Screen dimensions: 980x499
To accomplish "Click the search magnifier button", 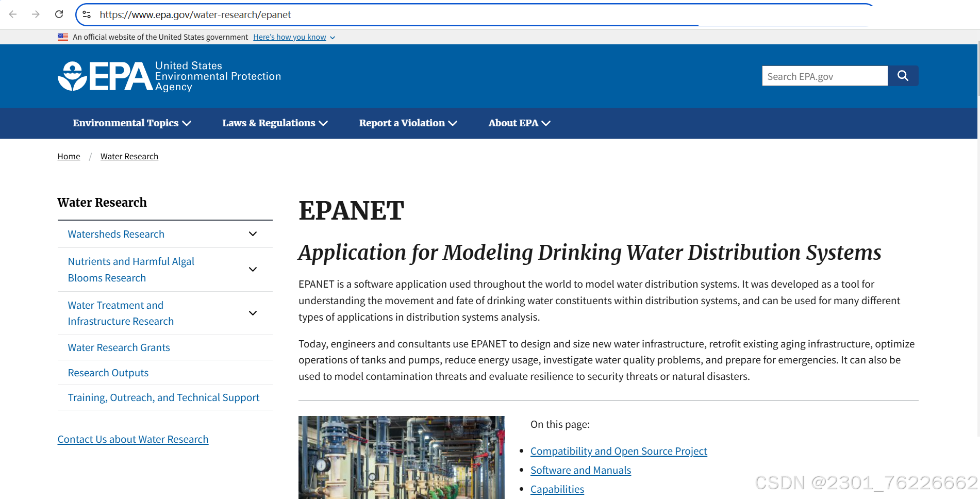I will [x=903, y=76].
